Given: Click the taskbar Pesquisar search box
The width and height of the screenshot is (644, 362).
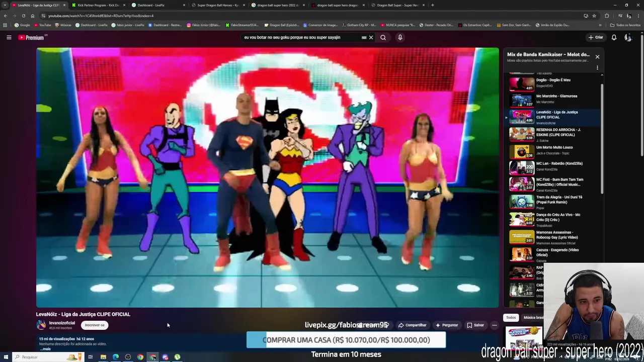Looking at the screenshot, I should pyautogui.click(x=48, y=357).
